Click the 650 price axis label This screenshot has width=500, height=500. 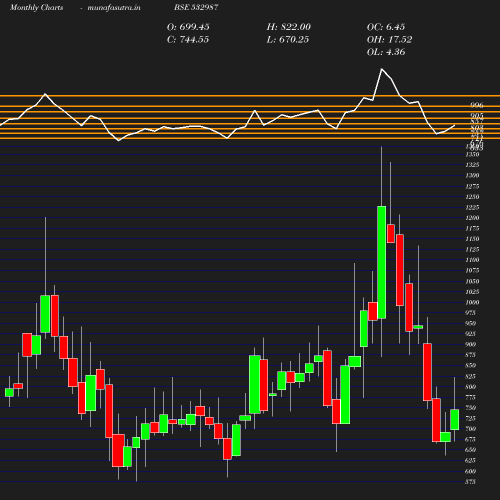coord(470,450)
